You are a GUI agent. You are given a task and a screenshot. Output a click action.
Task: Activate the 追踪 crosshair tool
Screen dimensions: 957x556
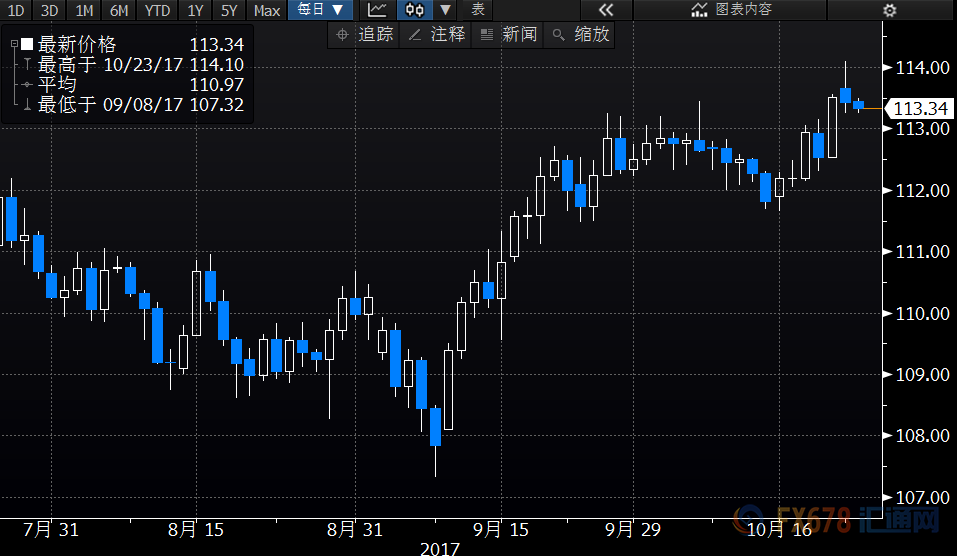tap(365, 35)
